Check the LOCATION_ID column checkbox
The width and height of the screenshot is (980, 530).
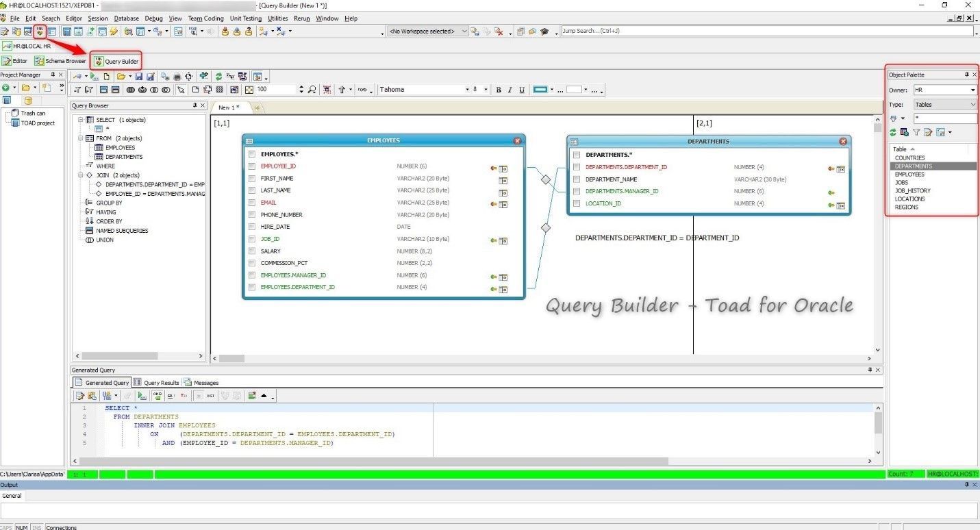click(x=577, y=203)
